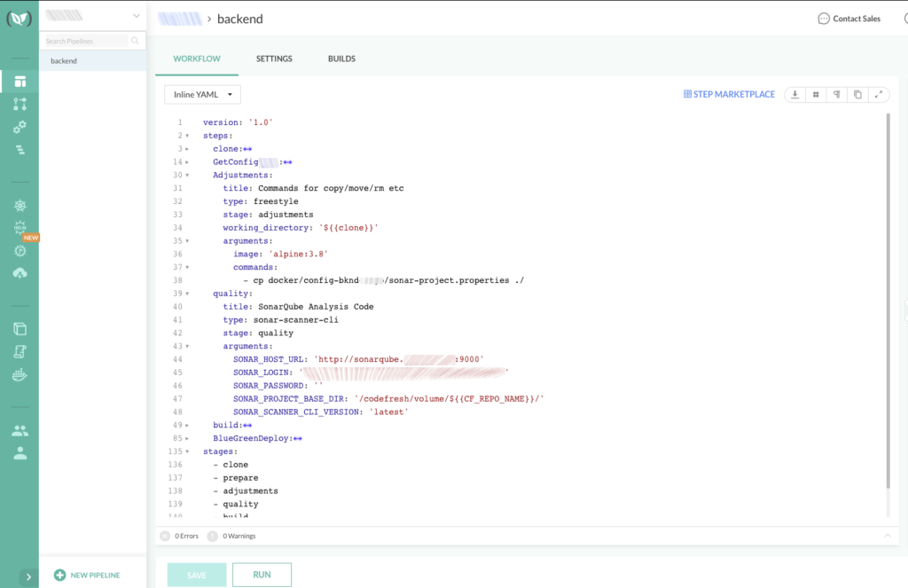Screen dimensions: 908x588
Task: Click the 0 Warnings text
Action: coord(239,536)
